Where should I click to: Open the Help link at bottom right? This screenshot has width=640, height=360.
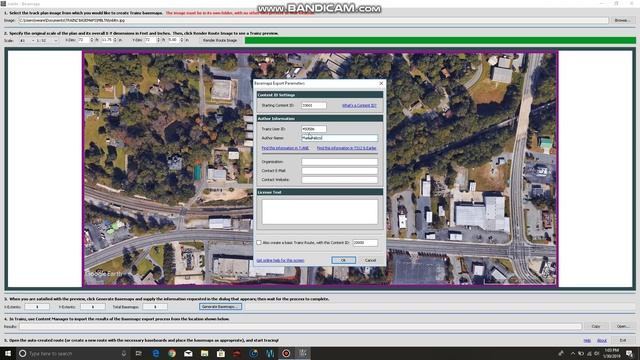point(587,340)
